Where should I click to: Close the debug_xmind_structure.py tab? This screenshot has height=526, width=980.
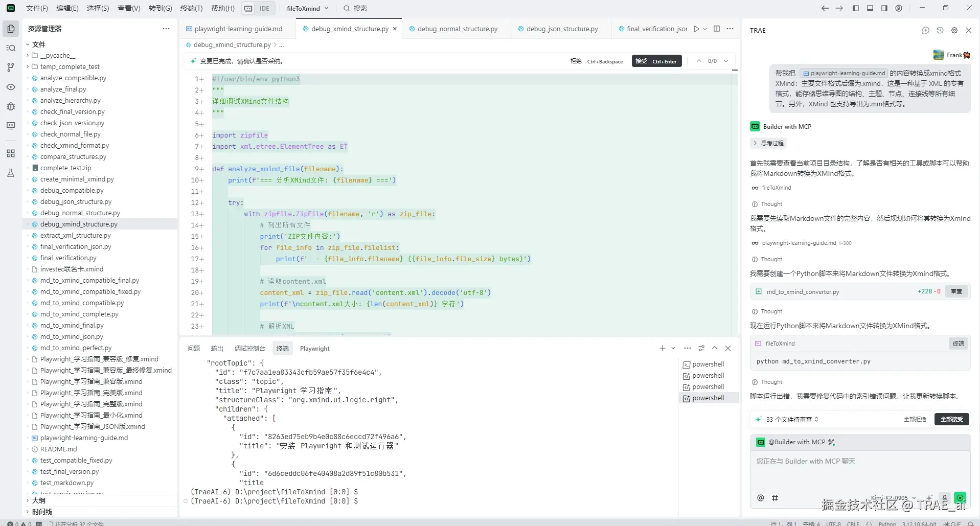(x=395, y=29)
